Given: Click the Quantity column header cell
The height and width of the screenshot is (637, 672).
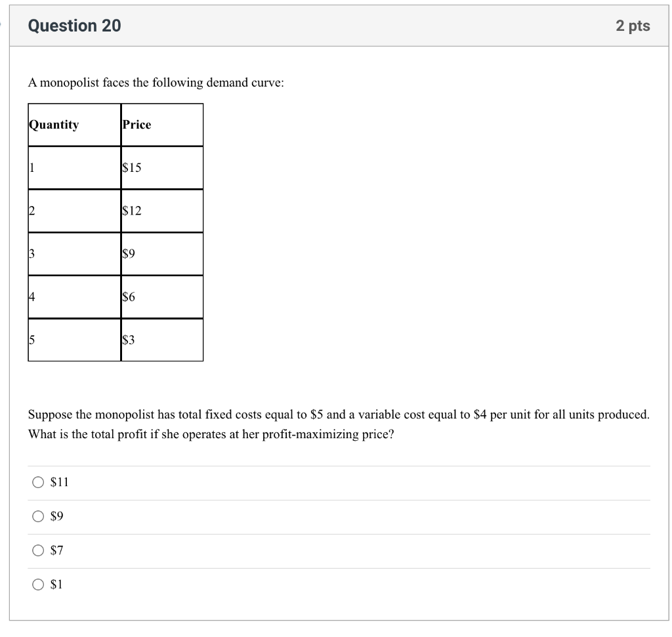Looking at the screenshot, I should click(74, 124).
